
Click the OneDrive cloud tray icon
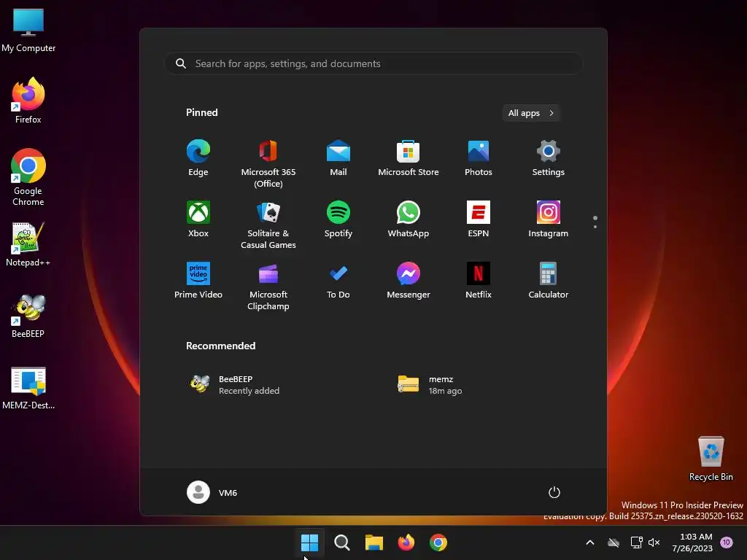pyautogui.click(x=614, y=542)
